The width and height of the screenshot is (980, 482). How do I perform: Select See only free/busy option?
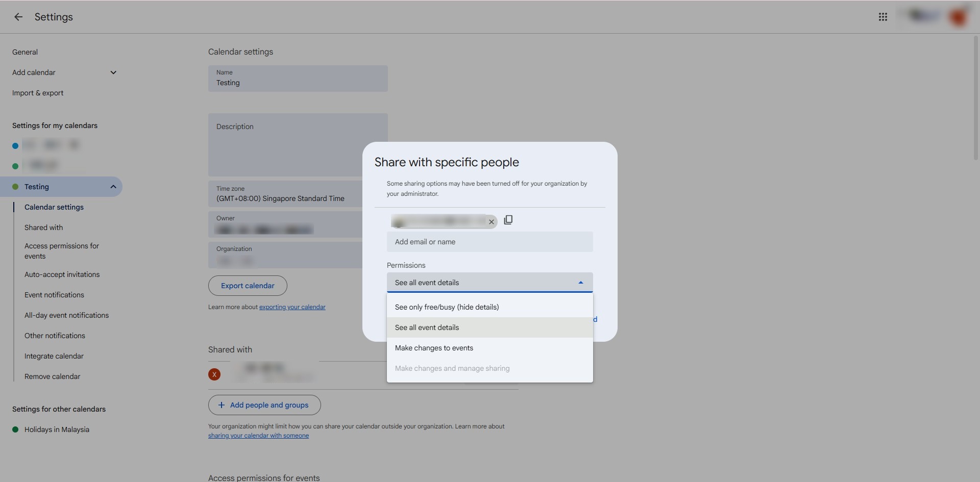pyautogui.click(x=447, y=307)
